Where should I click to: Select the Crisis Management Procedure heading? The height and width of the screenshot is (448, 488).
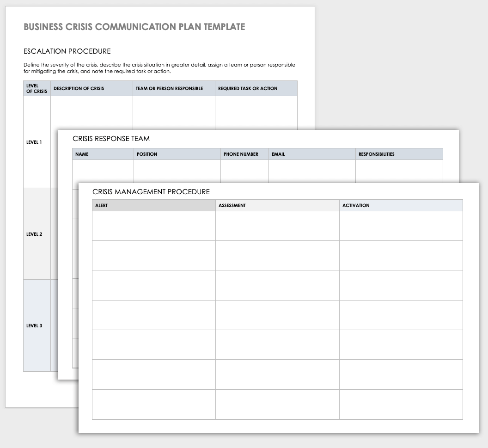pos(151,192)
